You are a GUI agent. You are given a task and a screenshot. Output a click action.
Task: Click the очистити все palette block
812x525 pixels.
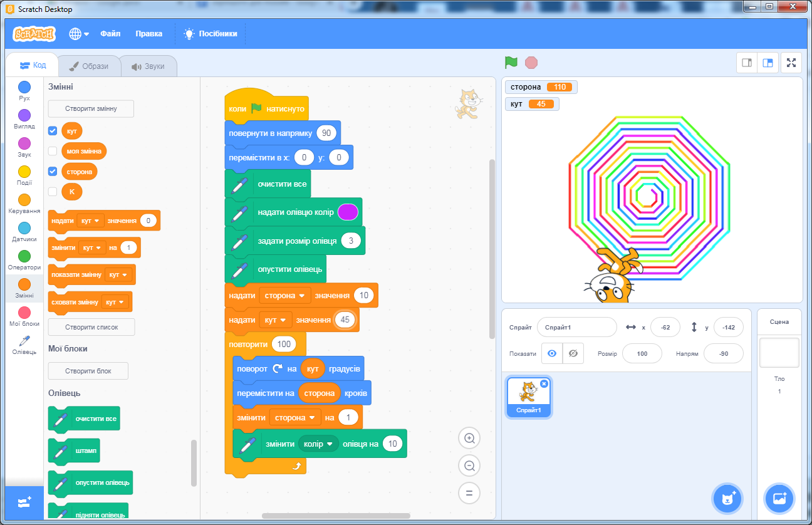pyautogui.click(x=84, y=419)
